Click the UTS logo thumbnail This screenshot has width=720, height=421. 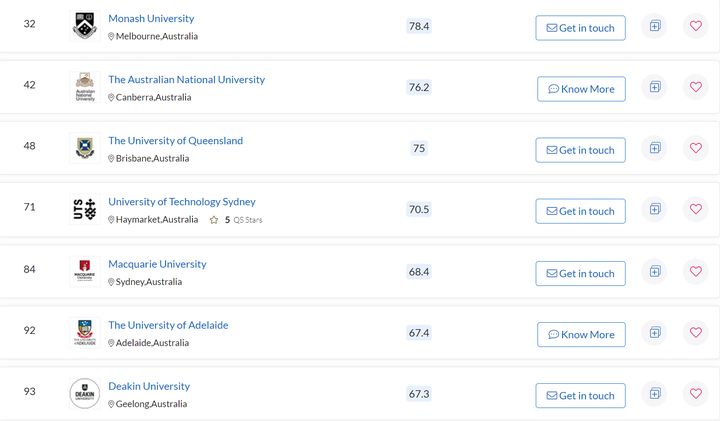pyautogui.click(x=84, y=209)
